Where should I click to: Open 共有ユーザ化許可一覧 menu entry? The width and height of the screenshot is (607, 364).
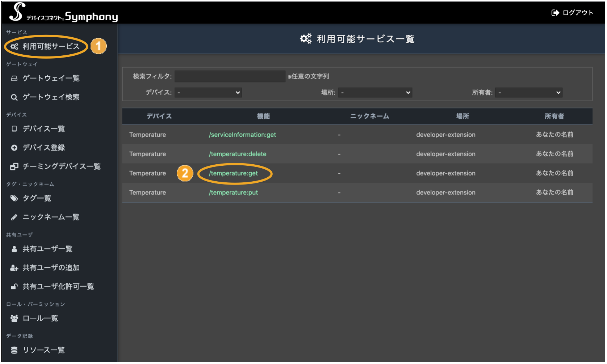click(58, 287)
